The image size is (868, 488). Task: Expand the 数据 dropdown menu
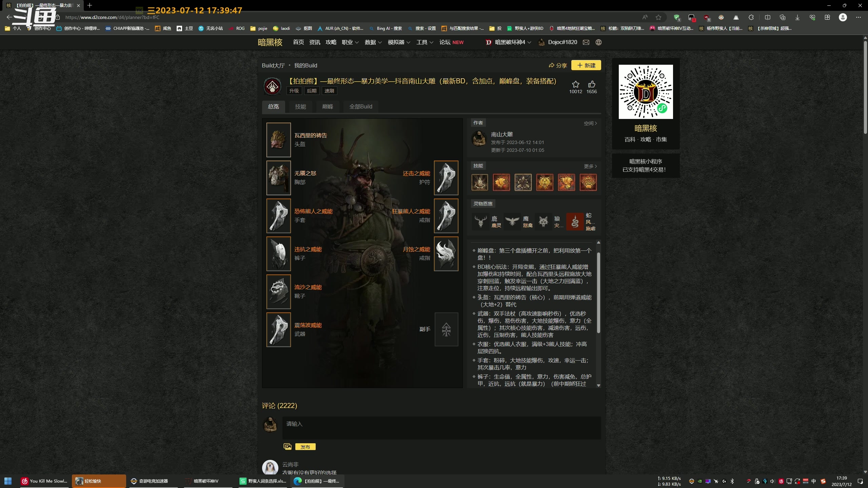(373, 42)
